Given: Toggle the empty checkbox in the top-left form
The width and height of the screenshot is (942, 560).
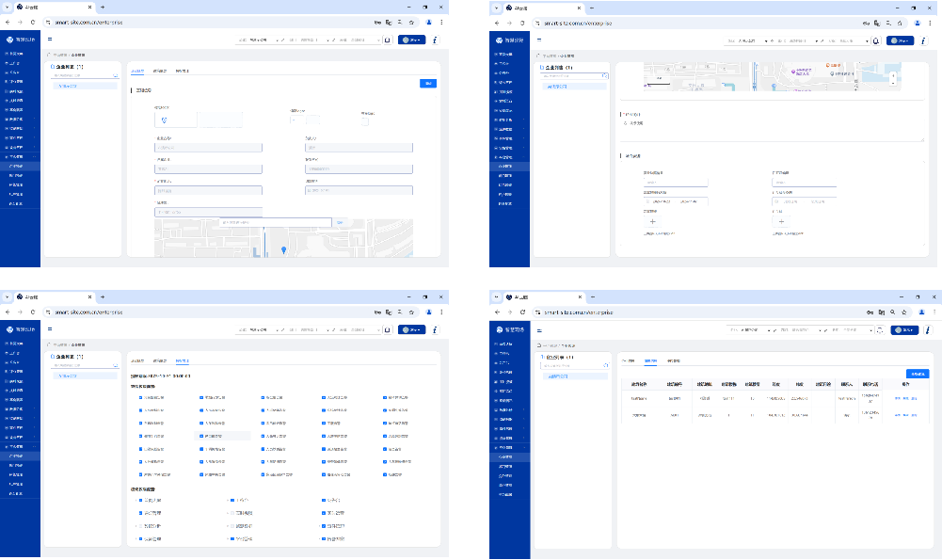Looking at the screenshot, I should [364, 120].
